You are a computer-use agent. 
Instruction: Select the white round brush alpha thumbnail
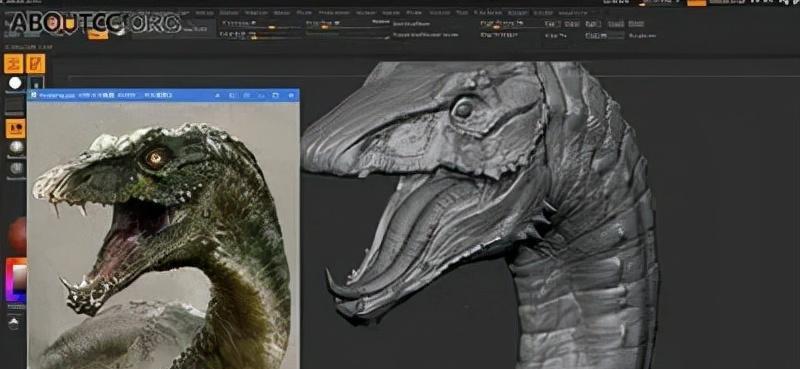click(x=15, y=83)
